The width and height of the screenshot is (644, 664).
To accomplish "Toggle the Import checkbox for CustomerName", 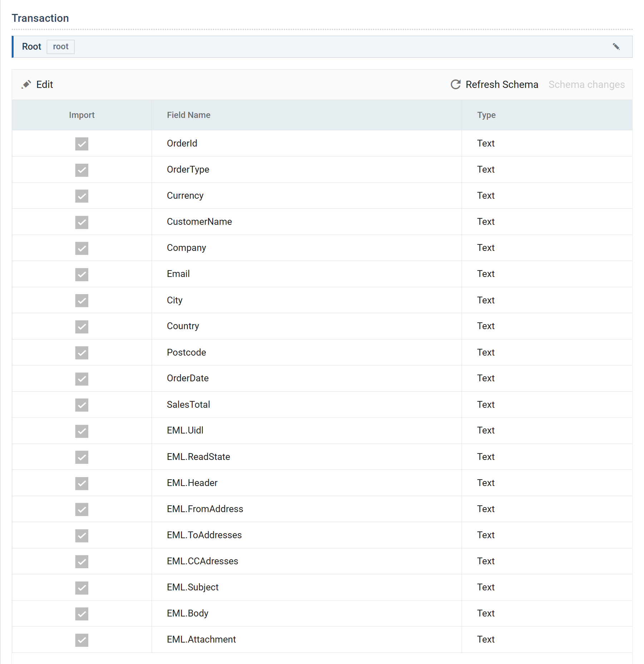I will (82, 222).
